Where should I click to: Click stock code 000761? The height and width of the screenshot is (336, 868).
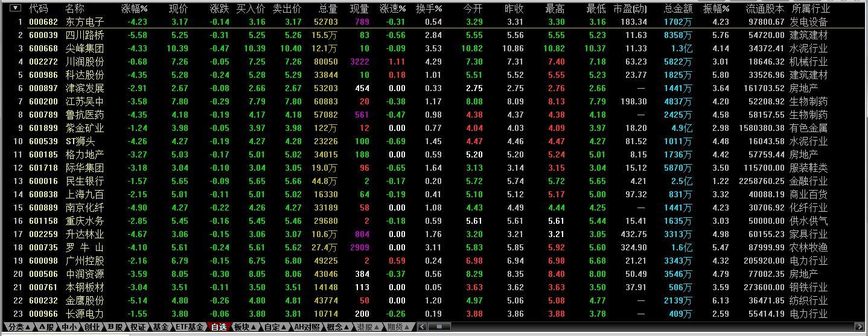43,287
